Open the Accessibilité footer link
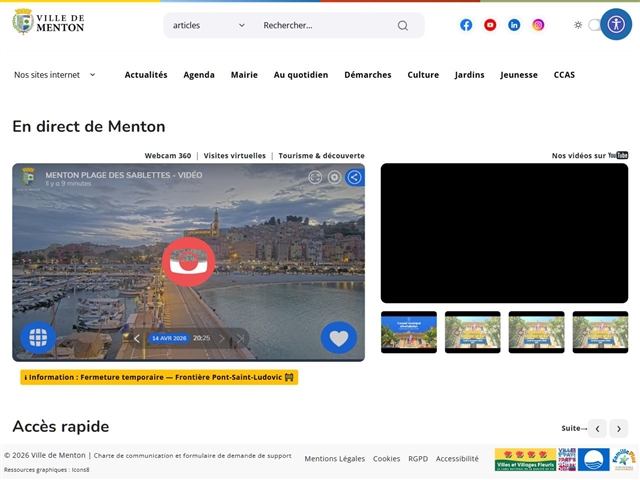This screenshot has width=640, height=480. click(x=457, y=459)
